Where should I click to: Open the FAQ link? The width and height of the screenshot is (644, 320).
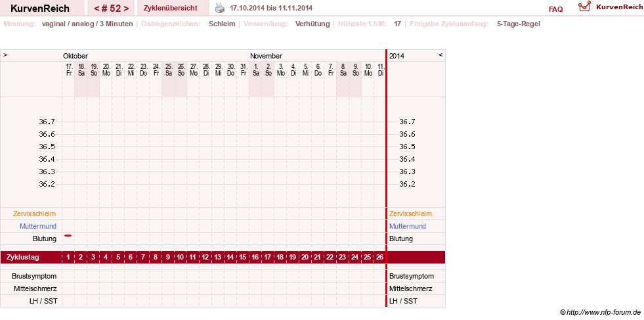(555, 9)
